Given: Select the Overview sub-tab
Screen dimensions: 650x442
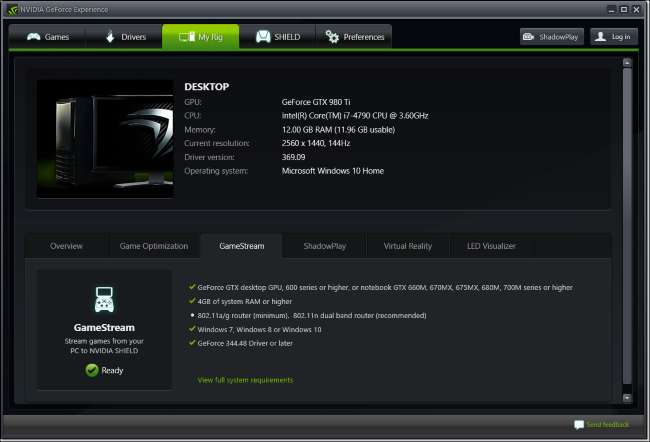Looking at the screenshot, I should 66,246.
